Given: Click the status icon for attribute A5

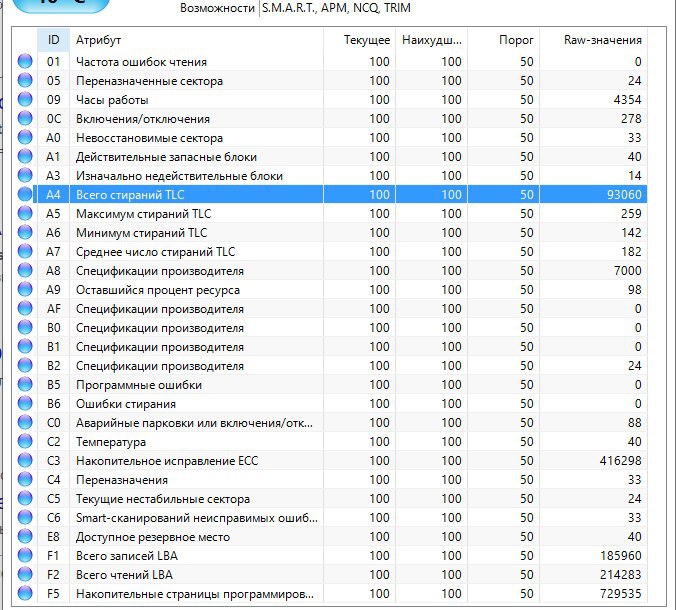Looking at the screenshot, I should (25, 213).
